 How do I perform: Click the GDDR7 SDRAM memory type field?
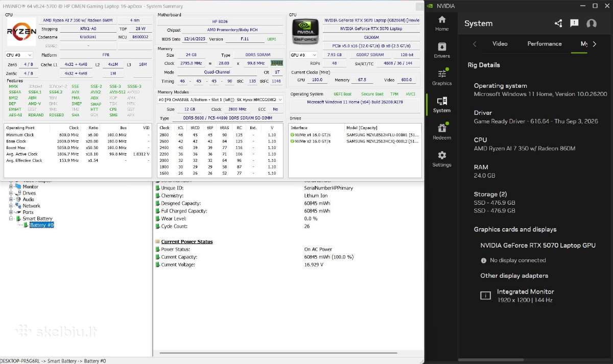(369, 55)
